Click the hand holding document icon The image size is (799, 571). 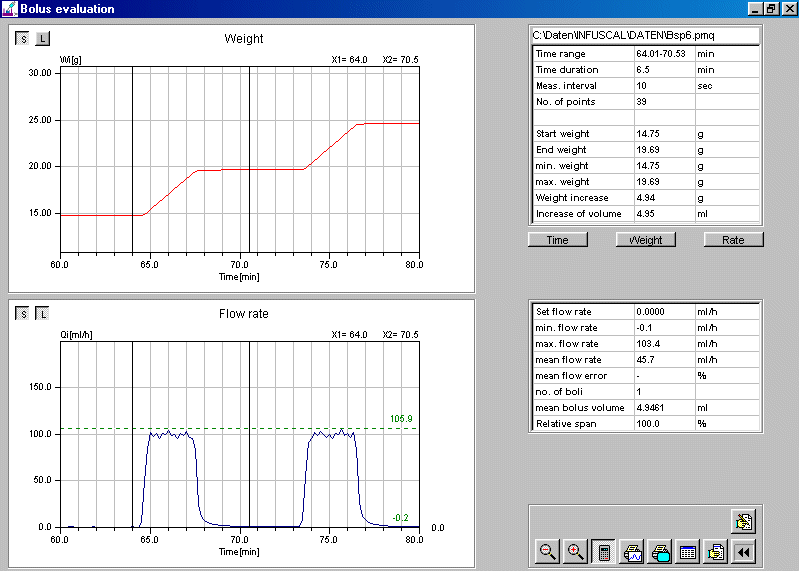tap(716, 552)
